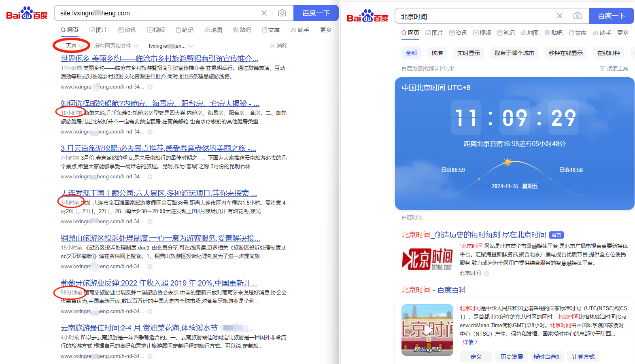
Task: Select 视频 tab in right window
Action: [482, 33]
